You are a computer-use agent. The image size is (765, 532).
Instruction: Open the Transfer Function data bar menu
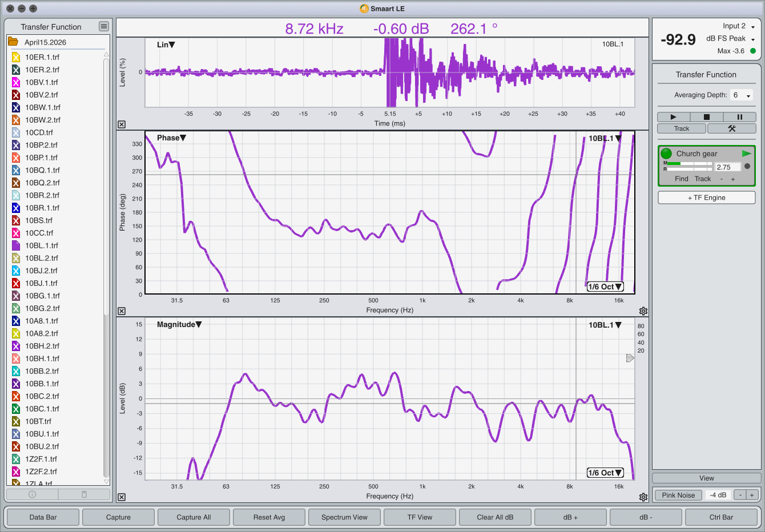coord(103,26)
